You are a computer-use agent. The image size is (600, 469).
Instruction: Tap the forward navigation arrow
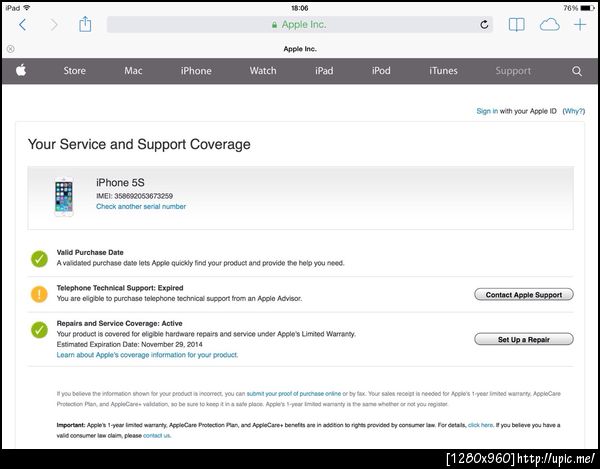[x=54, y=25]
